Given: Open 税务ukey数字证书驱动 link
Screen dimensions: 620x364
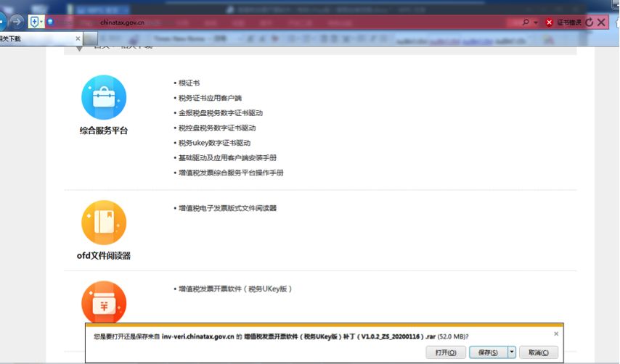Looking at the screenshot, I should click(x=214, y=143).
